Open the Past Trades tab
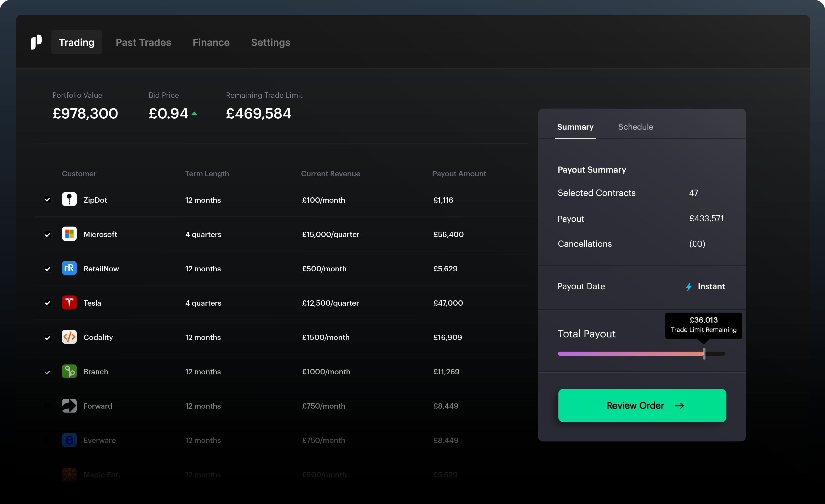 pos(143,42)
